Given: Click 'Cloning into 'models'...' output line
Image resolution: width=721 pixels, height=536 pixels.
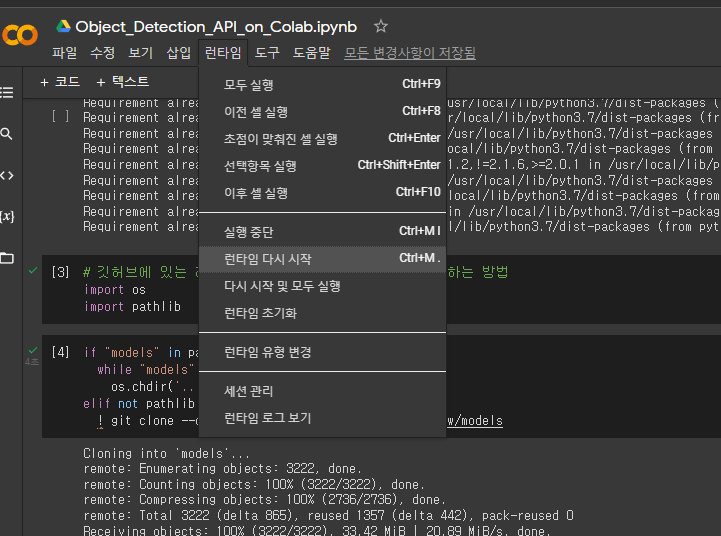Looking at the screenshot, I should click(166, 453).
